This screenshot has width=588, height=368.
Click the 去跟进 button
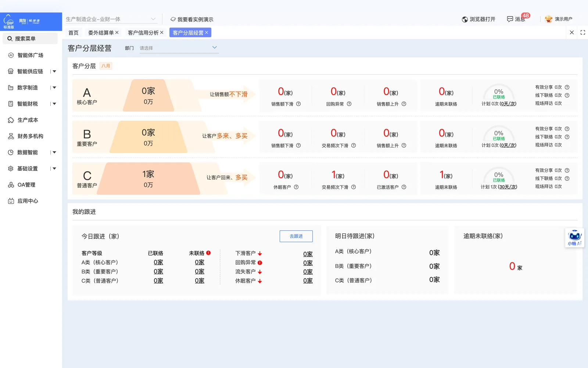[x=296, y=236]
